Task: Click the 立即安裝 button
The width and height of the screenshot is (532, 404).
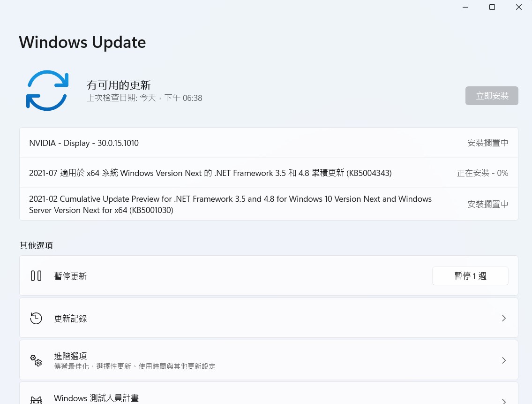Action: [492, 96]
